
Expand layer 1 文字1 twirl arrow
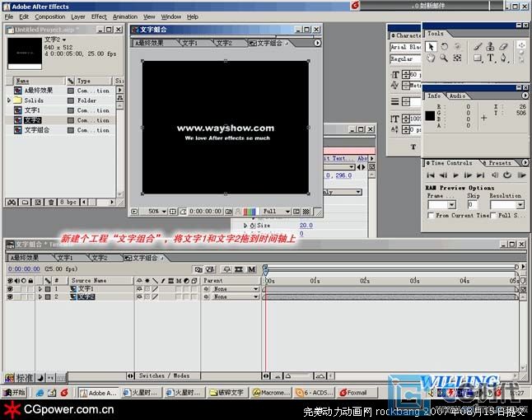pyautogui.click(x=40, y=289)
